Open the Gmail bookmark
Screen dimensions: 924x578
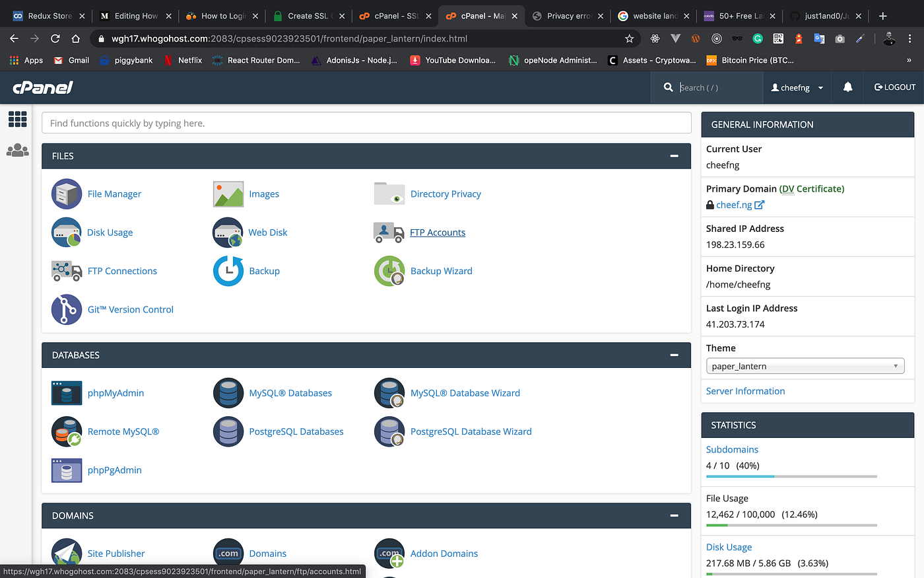(x=71, y=60)
